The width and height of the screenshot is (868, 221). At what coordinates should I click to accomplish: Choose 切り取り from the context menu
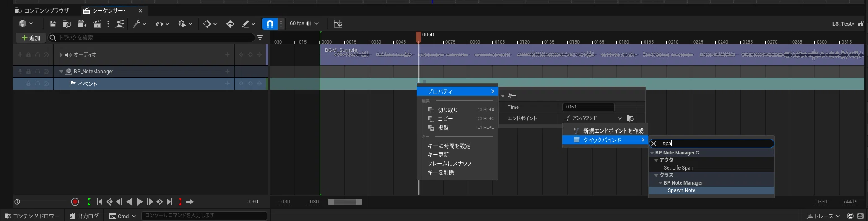(x=457, y=110)
